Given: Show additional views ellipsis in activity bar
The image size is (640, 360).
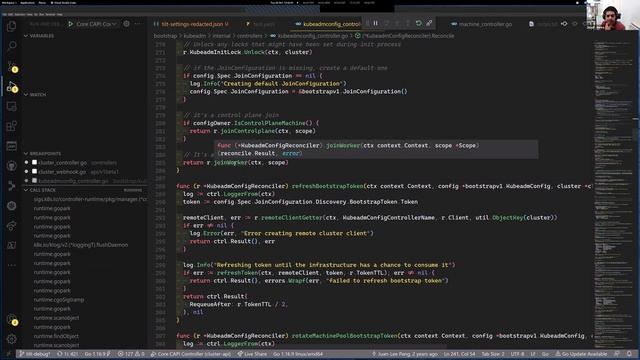Looking at the screenshot, I should click(12, 265).
